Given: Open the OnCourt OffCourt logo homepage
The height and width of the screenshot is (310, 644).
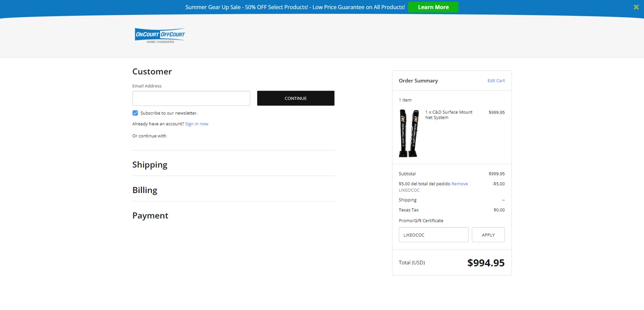Looking at the screenshot, I should point(160,36).
